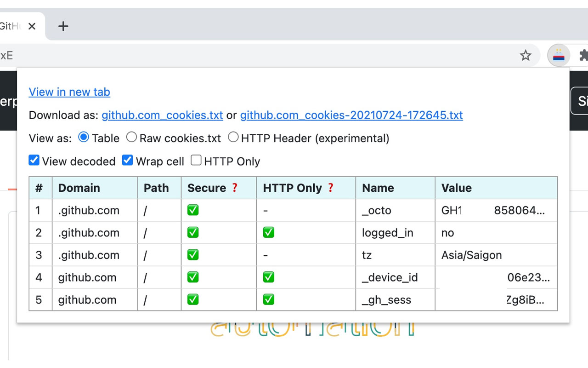The width and height of the screenshot is (588, 368).
Task: Click the Secure check for _octo row
Action: 193,210
